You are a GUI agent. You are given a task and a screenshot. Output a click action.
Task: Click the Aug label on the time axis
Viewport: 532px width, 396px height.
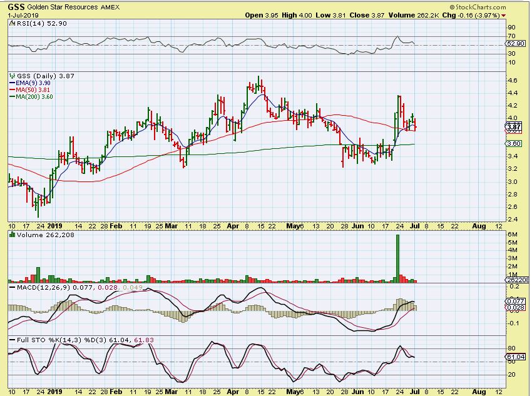[478, 225]
